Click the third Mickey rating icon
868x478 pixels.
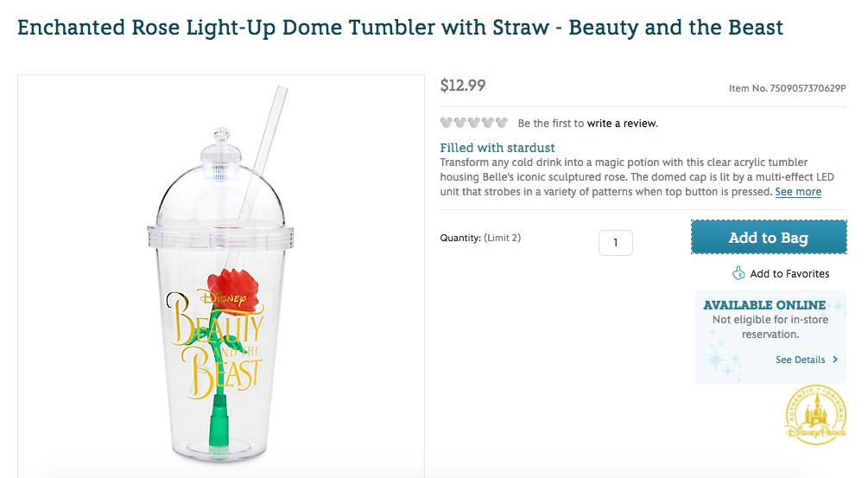474,123
